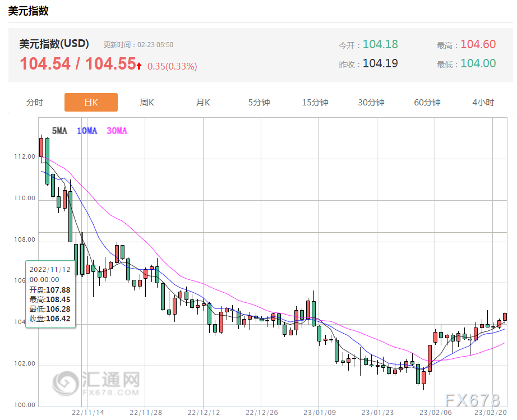The image size is (517, 420).
Task: Click the active 日K button
Action: coord(91,103)
